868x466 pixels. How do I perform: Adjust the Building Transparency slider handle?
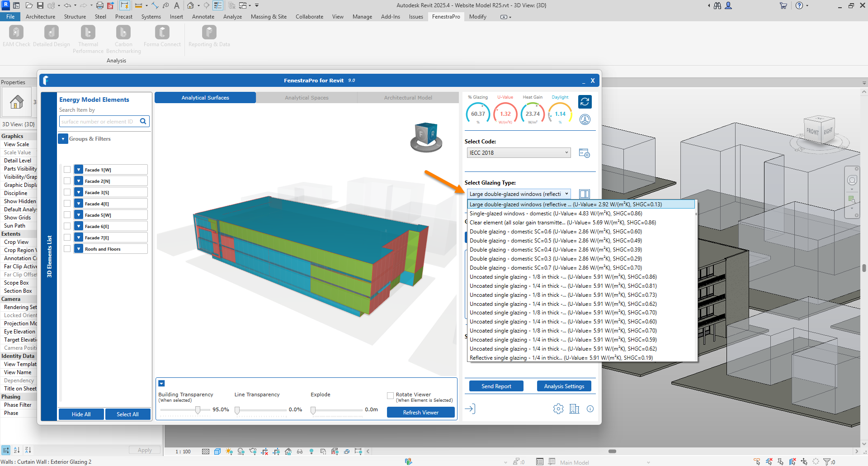coord(198,410)
